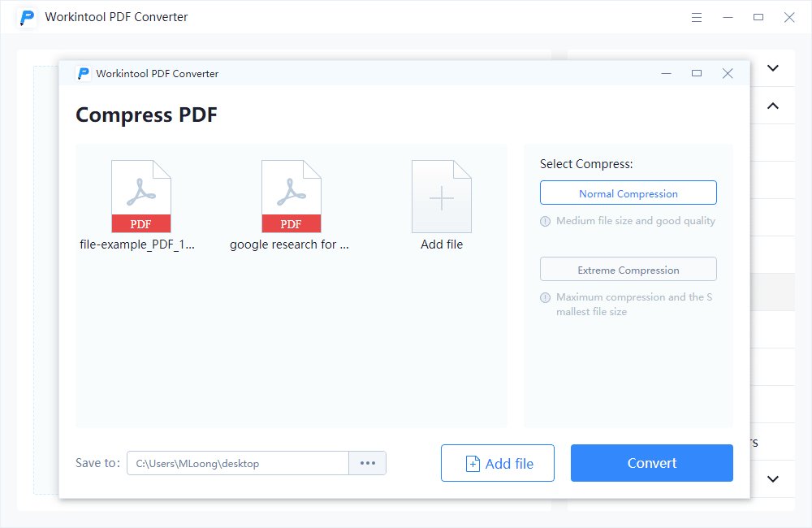Image resolution: width=812 pixels, height=528 pixels.
Task: Click the Maximum compression description text
Action: tap(634, 304)
